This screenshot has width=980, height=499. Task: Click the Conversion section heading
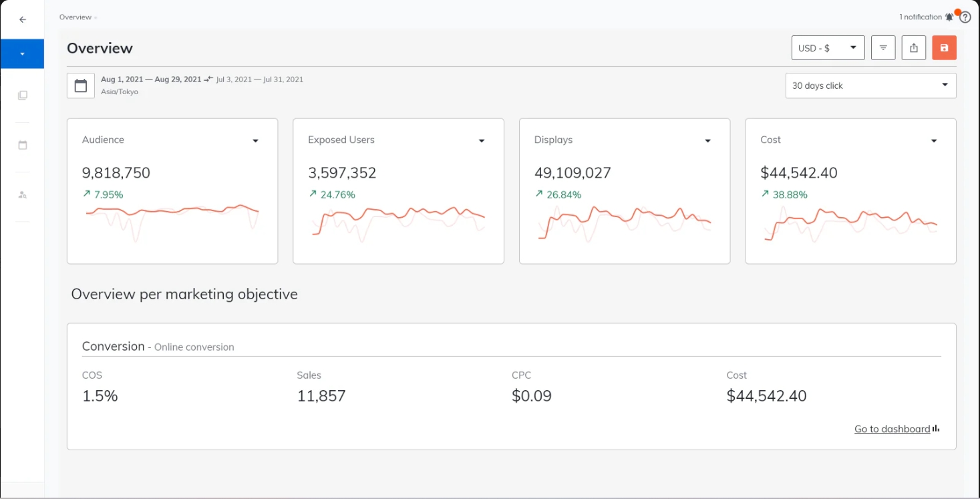point(114,346)
